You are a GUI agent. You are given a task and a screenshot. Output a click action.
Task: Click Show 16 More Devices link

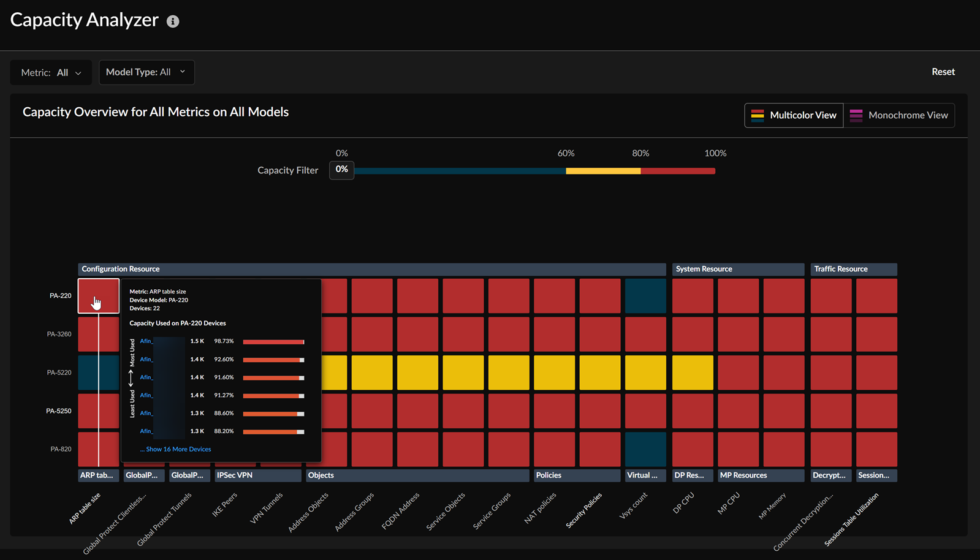178,449
